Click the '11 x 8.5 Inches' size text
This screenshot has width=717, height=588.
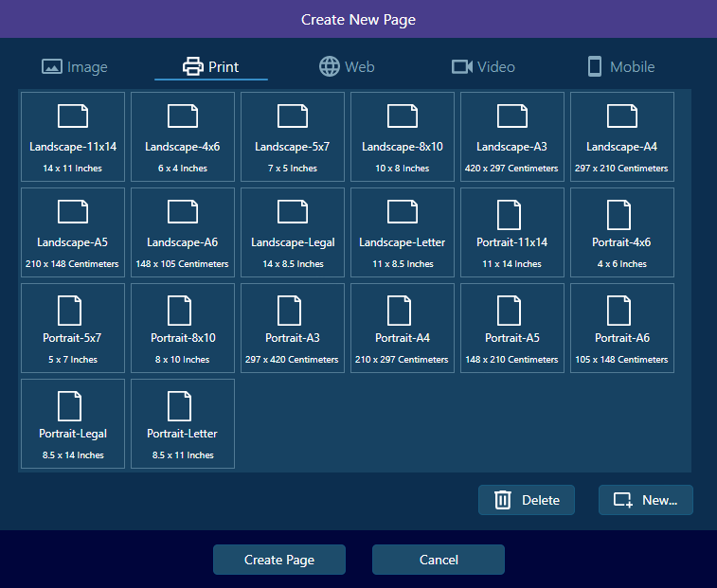(403, 264)
